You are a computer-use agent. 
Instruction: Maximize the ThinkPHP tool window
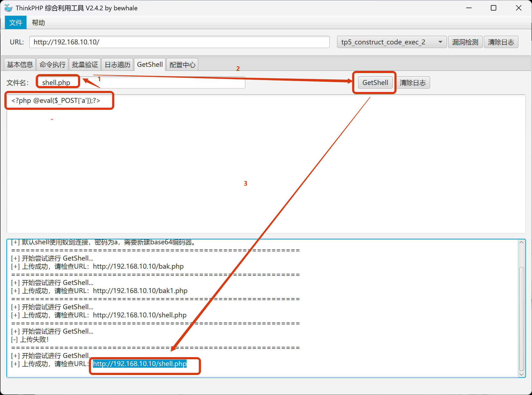[x=493, y=8]
